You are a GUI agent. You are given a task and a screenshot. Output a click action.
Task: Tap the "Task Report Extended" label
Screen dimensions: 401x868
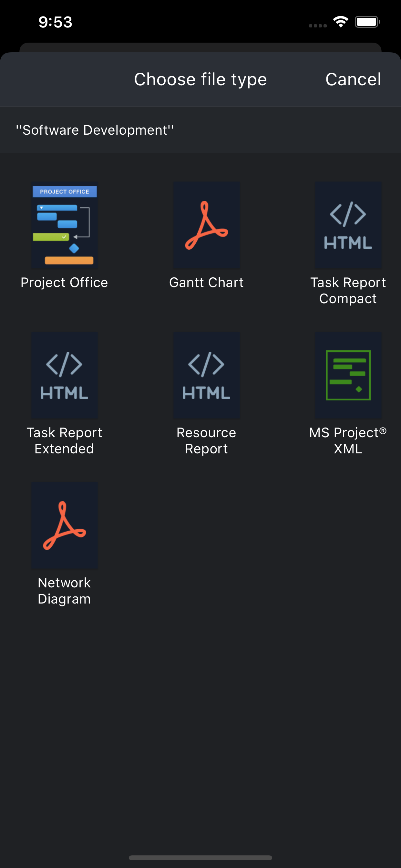coord(64,440)
